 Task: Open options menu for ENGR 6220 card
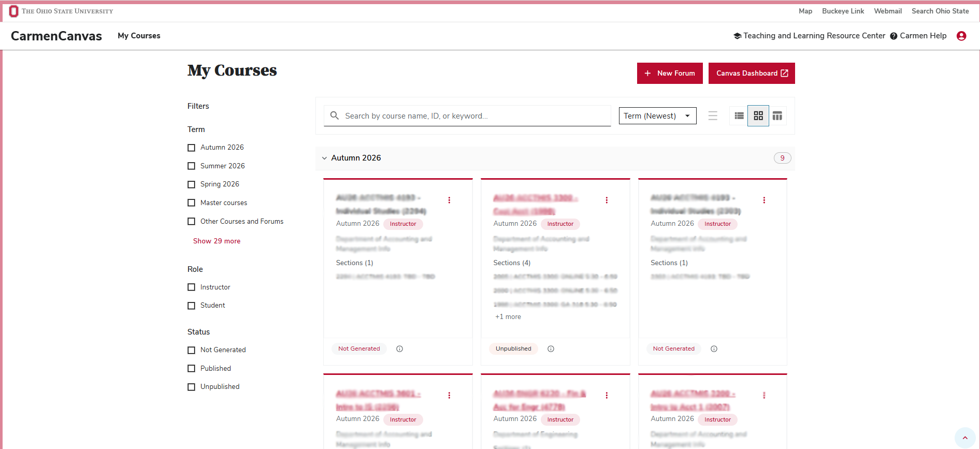[x=607, y=395]
